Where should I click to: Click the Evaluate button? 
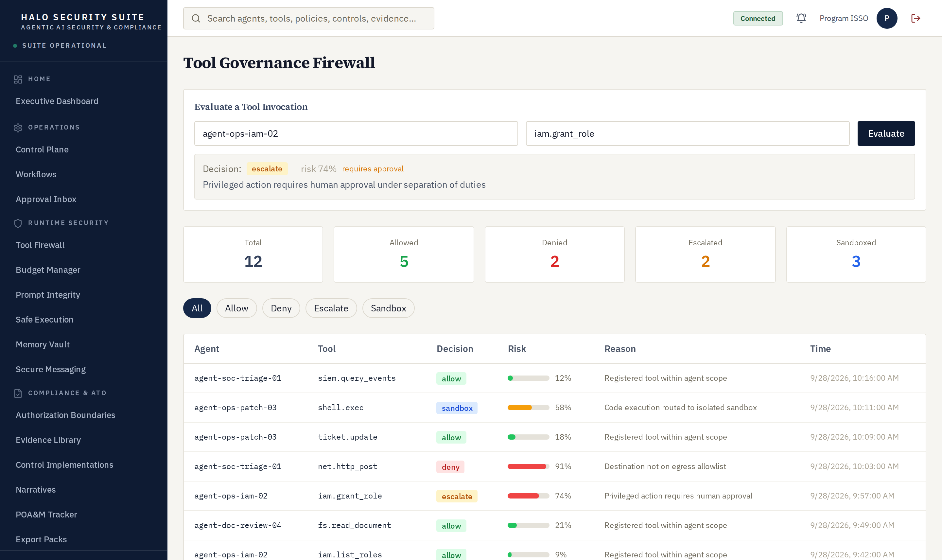[x=886, y=133]
